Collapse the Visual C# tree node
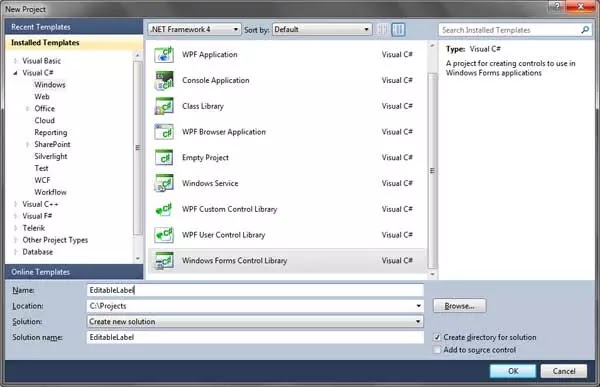Screen dimensions: 600x387 point(15,73)
